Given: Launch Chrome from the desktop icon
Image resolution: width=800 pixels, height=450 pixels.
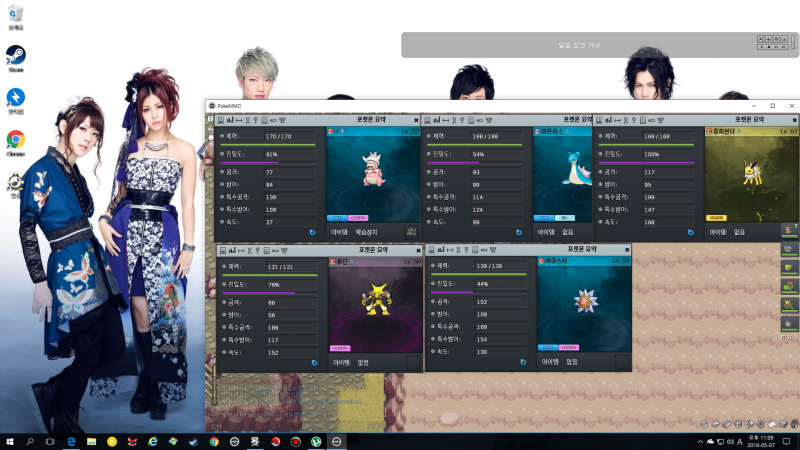Looking at the screenshot, I should click(16, 140).
